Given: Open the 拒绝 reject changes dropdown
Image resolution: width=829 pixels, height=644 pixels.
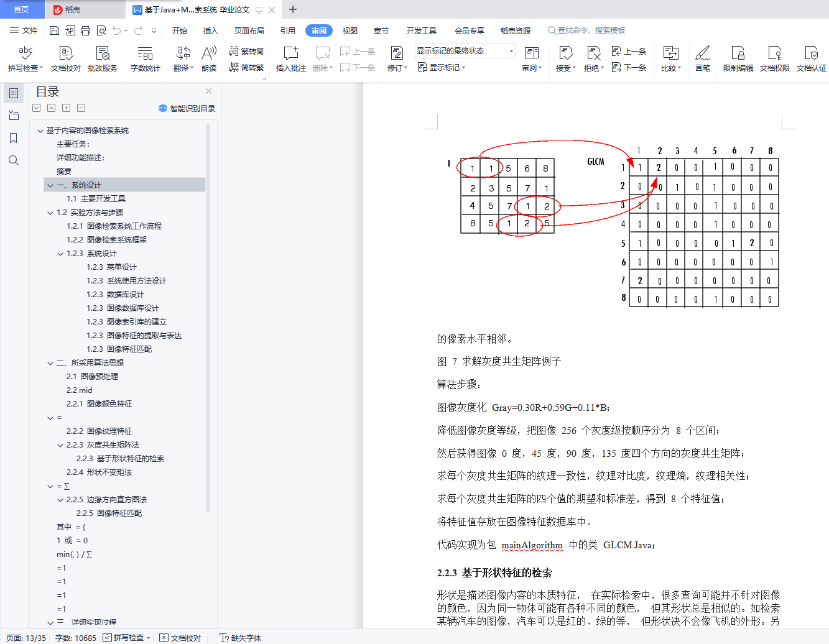Looking at the screenshot, I should pos(594,59).
